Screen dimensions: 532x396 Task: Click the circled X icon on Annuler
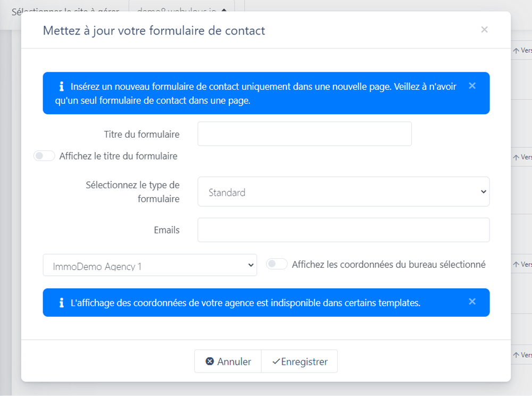[210, 361]
